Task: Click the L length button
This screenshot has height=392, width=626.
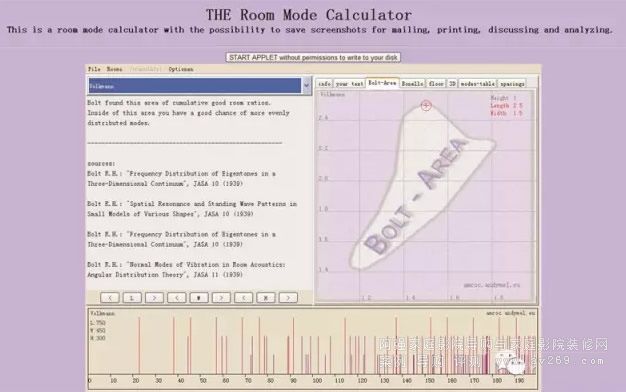Action: click(132, 298)
